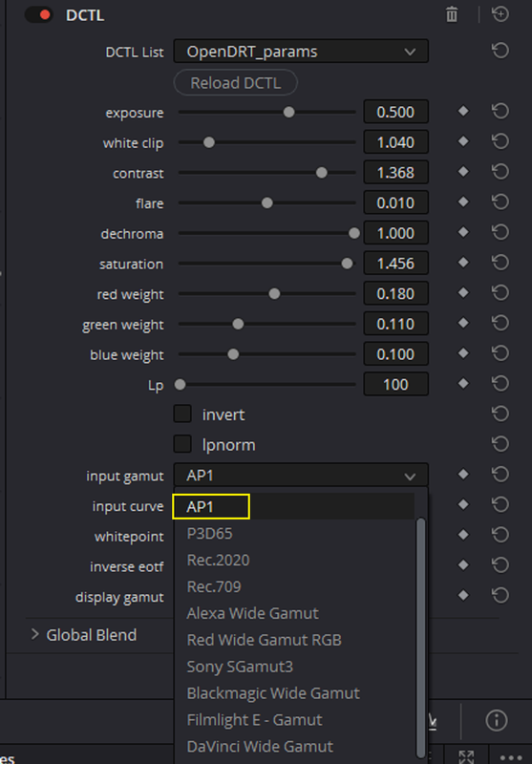Reset the flare parameter
532x764 pixels.
[x=500, y=202]
